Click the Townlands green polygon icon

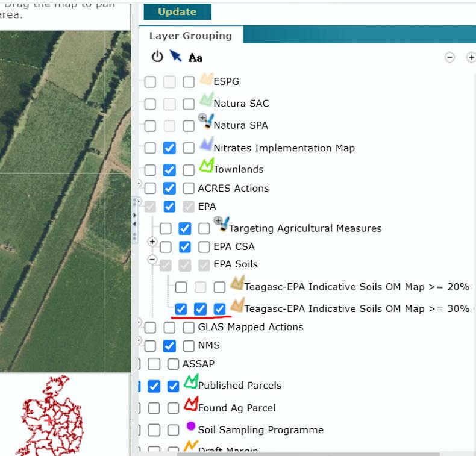(206, 166)
